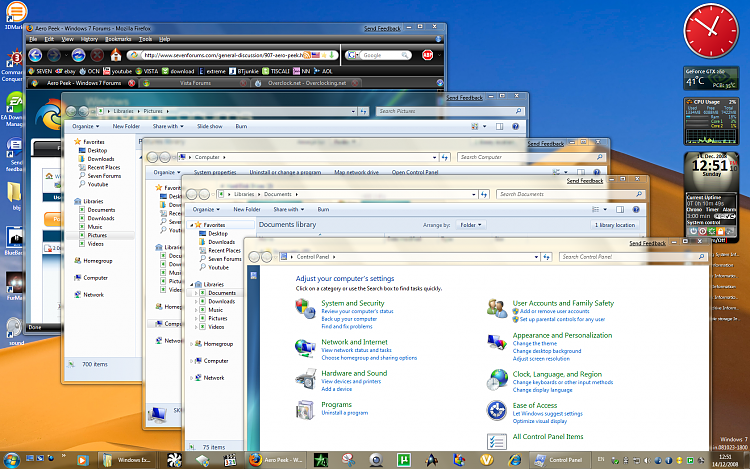Viewport: 750px width, 469px height.
Task: Open Internet Explorer from the taskbar
Action: pyautogui.click(x=515, y=460)
